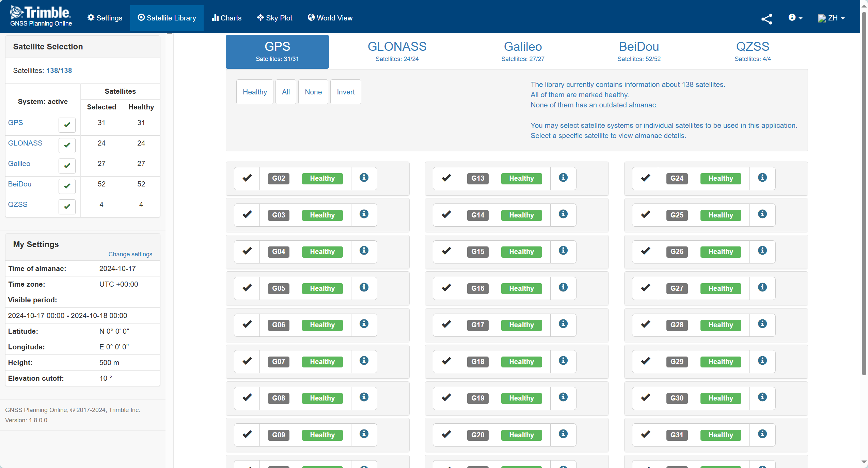Click the share icon in header
This screenshot has width=868, height=468.
(767, 19)
